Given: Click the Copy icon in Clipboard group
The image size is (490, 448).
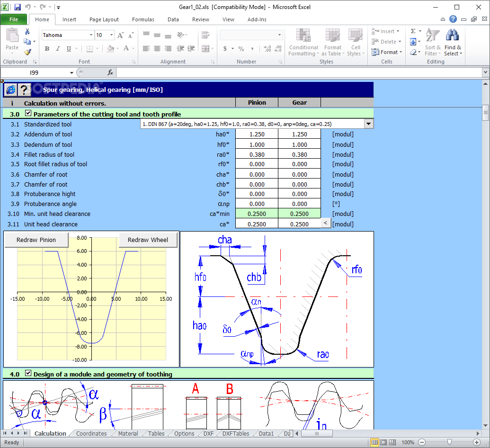Looking at the screenshot, I should click(x=27, y=41).
